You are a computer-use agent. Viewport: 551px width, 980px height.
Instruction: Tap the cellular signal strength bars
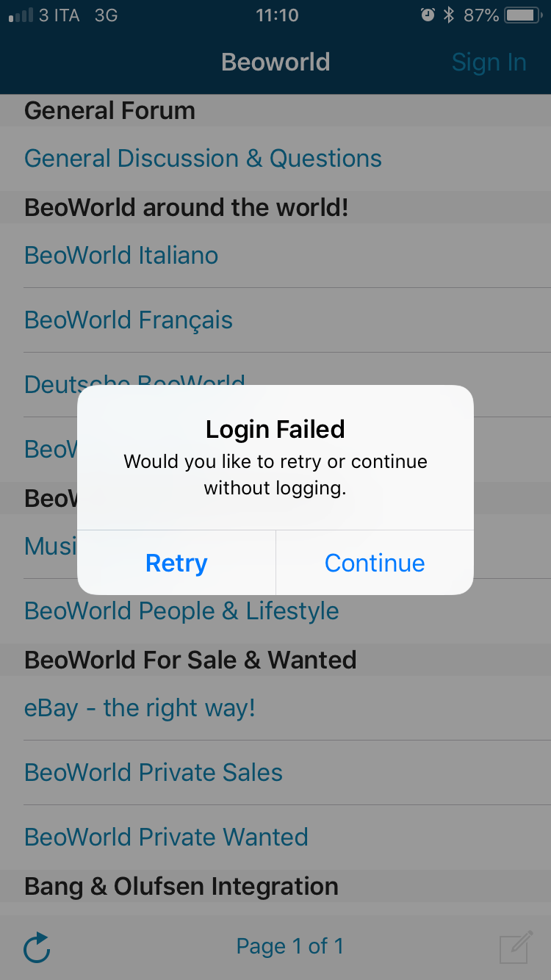pos(21,15)
